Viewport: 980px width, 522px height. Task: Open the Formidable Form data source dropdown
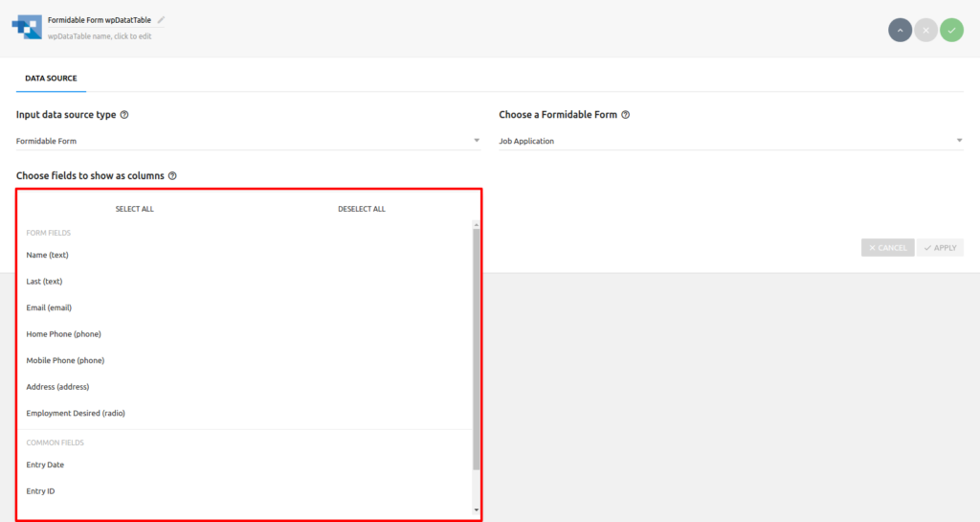point(248,141)
